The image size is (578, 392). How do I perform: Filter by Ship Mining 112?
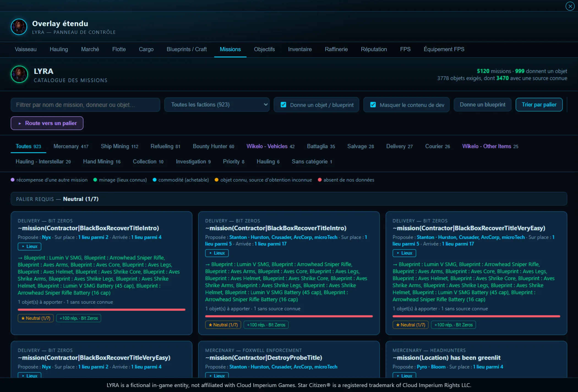pos(119,146)
